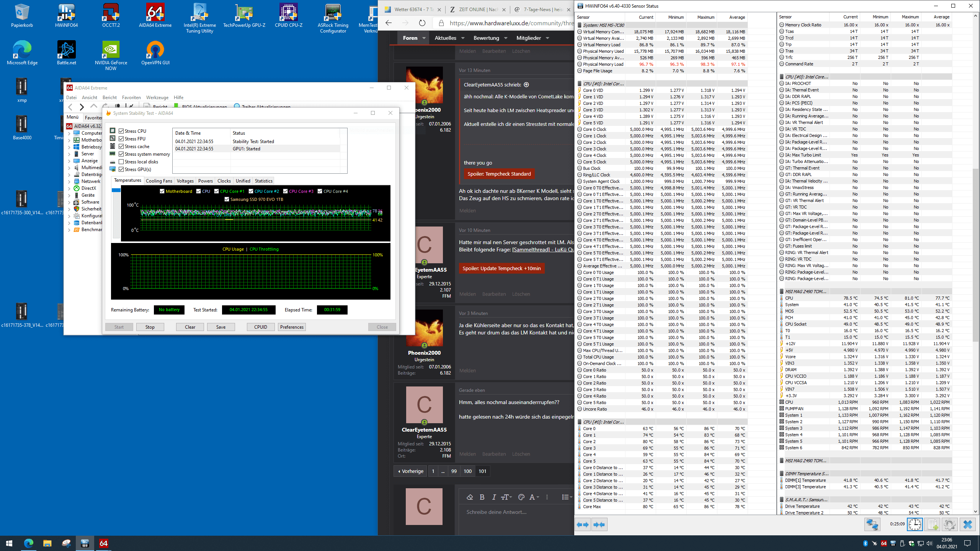This screenshot has height=551, width=980.
Task: Toggle Stress FPU checkbox
Action: pyautogui.click(x=121, y=139)
